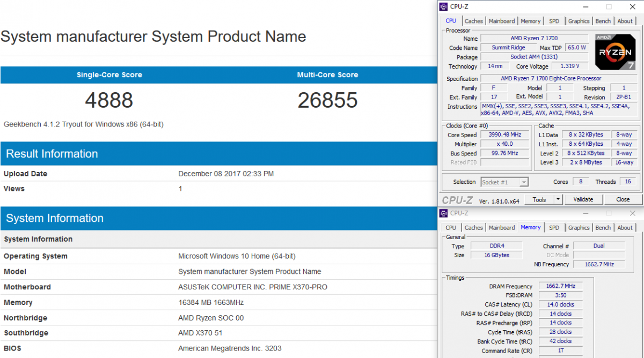This screenshot has height=358, width=644.
Task: Click the Package value Socket AM4 (1331)
Action: tap(535, 57)
